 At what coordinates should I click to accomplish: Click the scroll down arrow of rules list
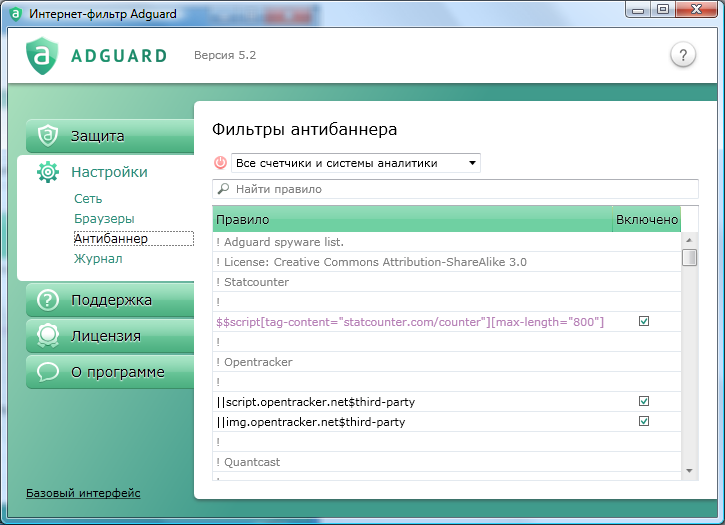[x=689, y=471]
